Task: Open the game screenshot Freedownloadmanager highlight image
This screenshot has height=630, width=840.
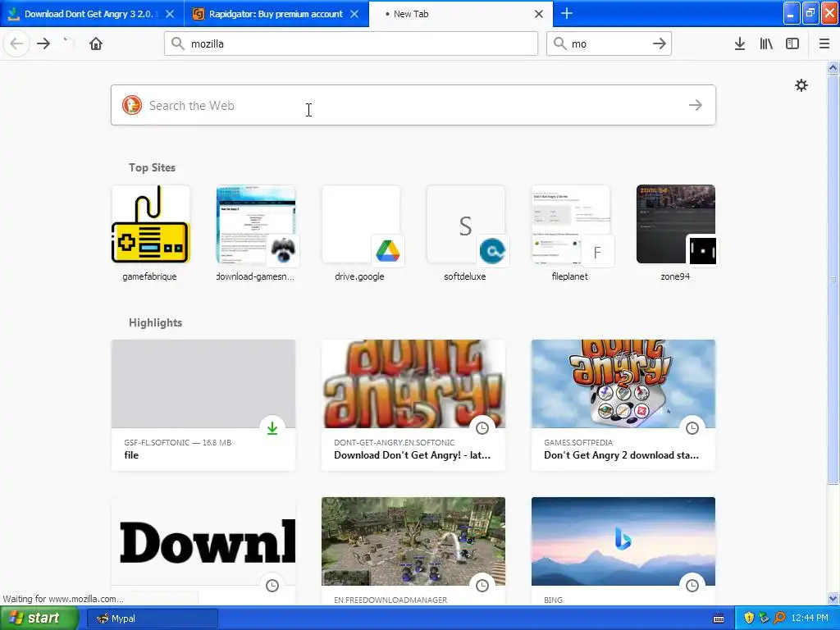Action: click(x=413, y=541)
